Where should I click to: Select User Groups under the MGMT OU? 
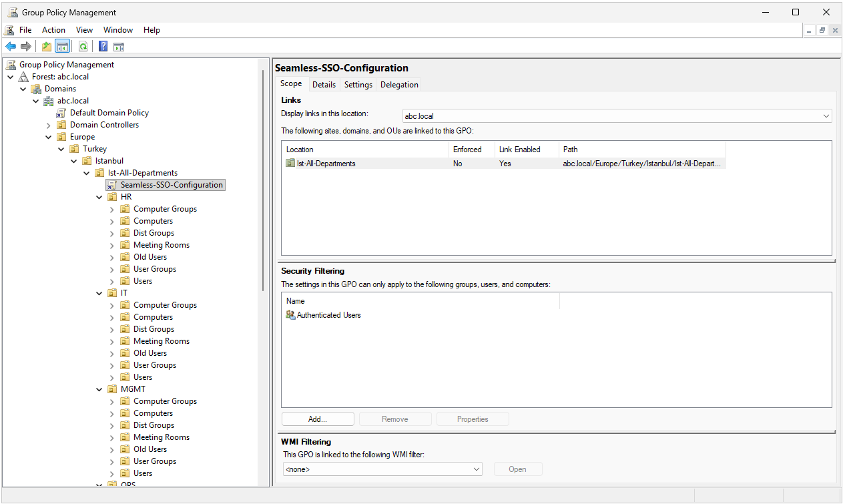point(155,461)
